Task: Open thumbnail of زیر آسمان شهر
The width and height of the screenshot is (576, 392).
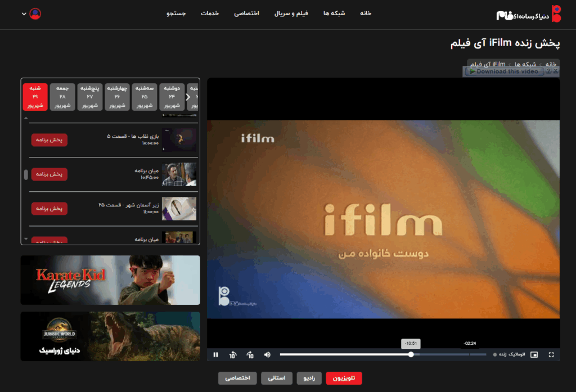Action: coord(179,209)
